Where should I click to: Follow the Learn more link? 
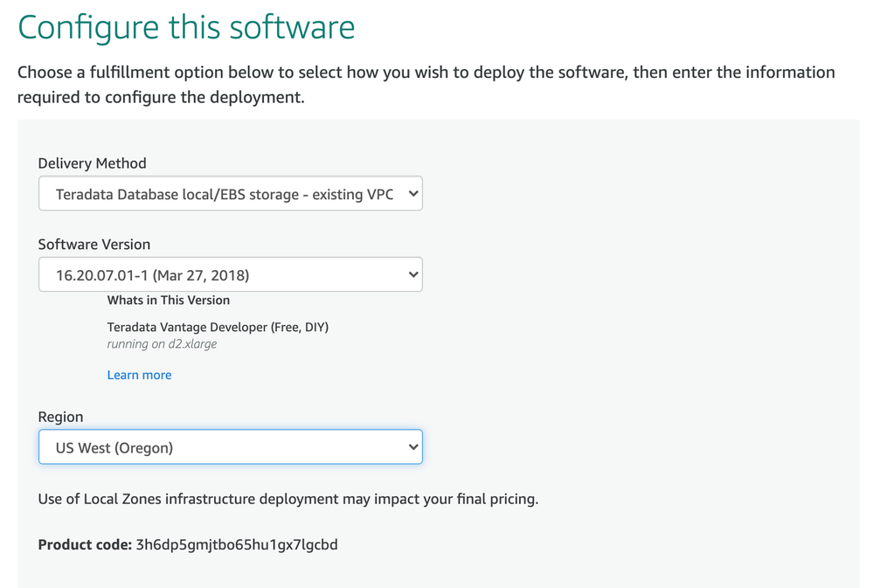coord(139,375)
